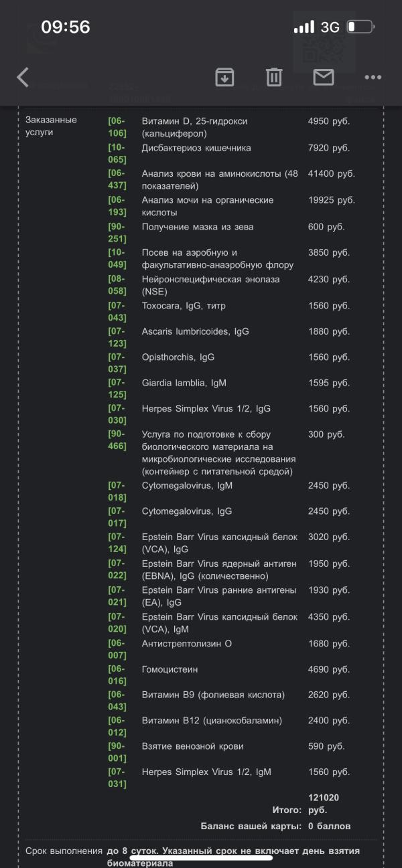
Task: Tap code 07-018 for Cytomegalovirus IgM
Action: pyautogui.click(x=117, y=491)
